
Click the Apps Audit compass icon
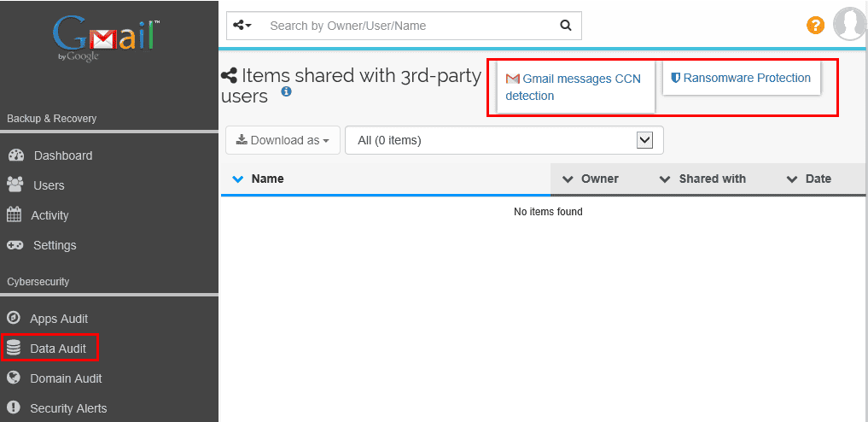click(14, 318)
